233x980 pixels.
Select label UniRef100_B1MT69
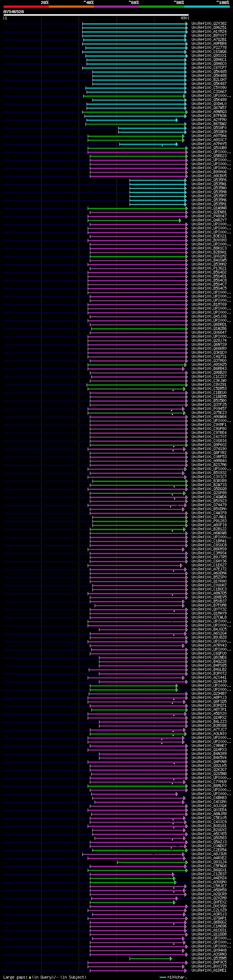(209, 304)
